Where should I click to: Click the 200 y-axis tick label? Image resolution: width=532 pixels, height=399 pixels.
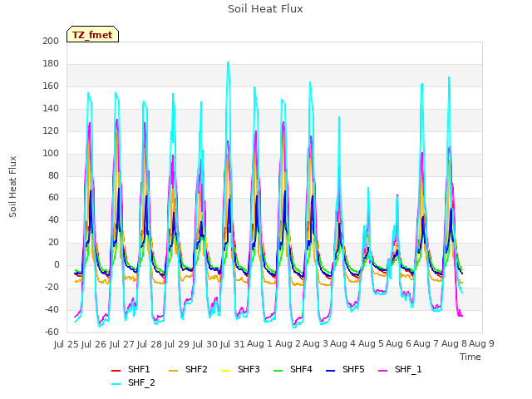coord(51,41)
